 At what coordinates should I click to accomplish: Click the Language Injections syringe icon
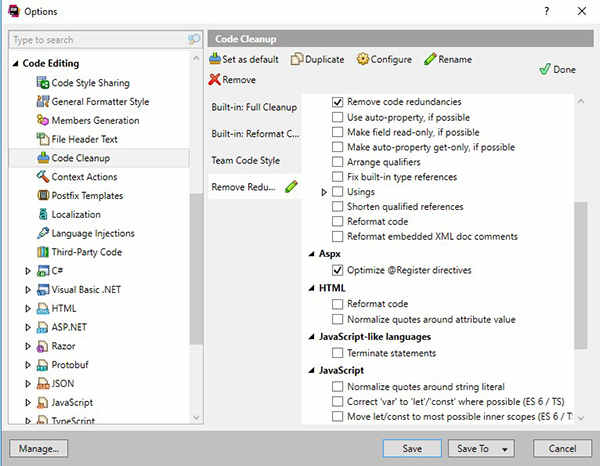[43, 233]
